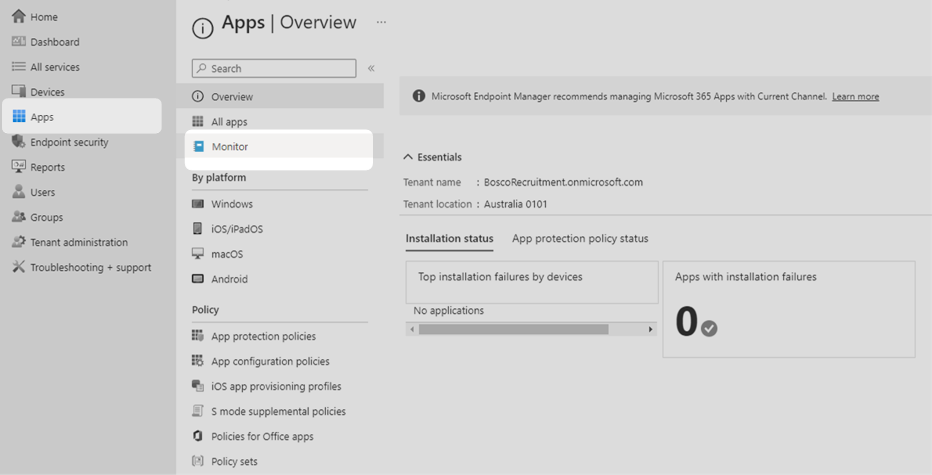Image resolution: width=932 pixels, height=475 pixels.
Task: Follow the Learn more link
Action: tap(855, 96)
